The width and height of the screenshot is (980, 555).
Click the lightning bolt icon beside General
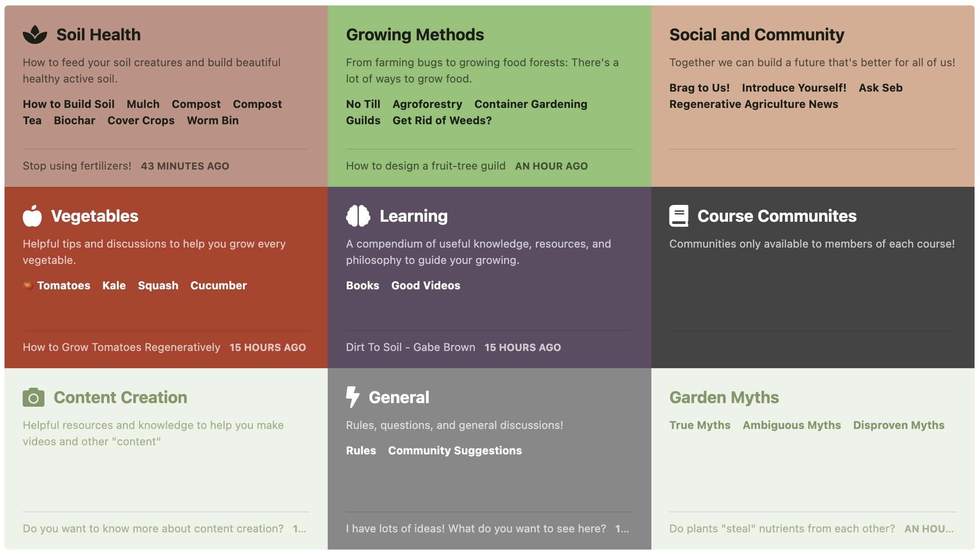(352, 397)
